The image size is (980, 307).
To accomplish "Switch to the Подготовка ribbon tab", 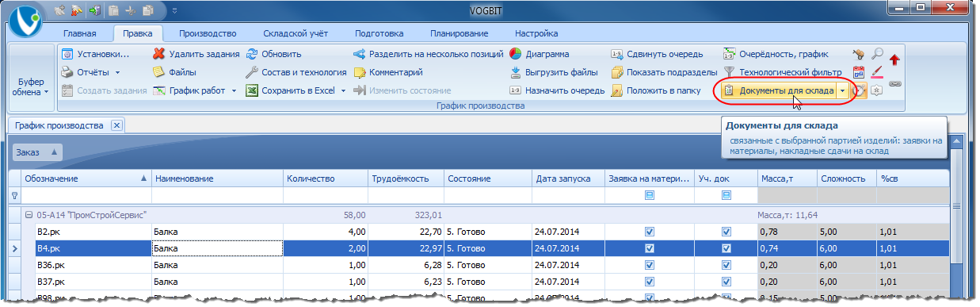I will coord(379,34).
